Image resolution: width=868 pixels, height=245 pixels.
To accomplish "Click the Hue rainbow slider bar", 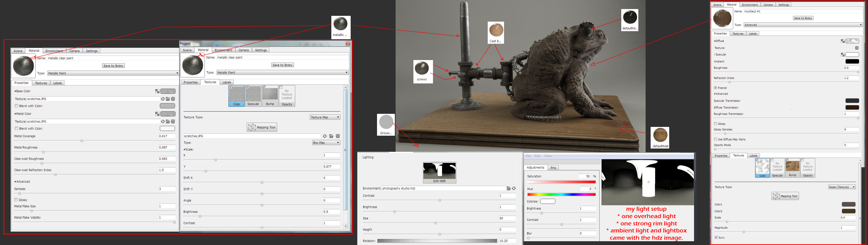I will 561,194.
